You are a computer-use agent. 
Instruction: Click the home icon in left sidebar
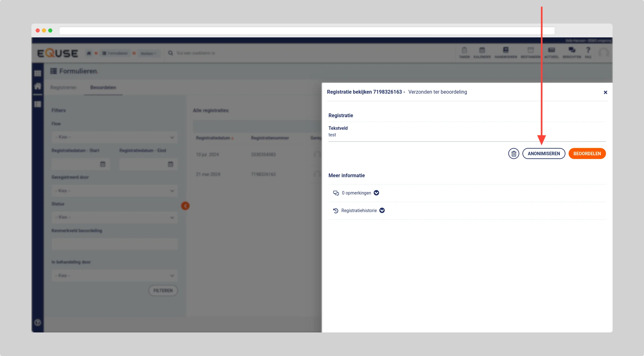38,86
